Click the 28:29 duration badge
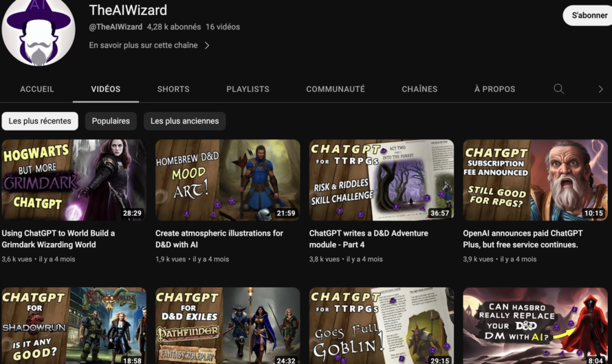Screen dimensions: 612x364 pyautogui.click(x=132, y=213)
